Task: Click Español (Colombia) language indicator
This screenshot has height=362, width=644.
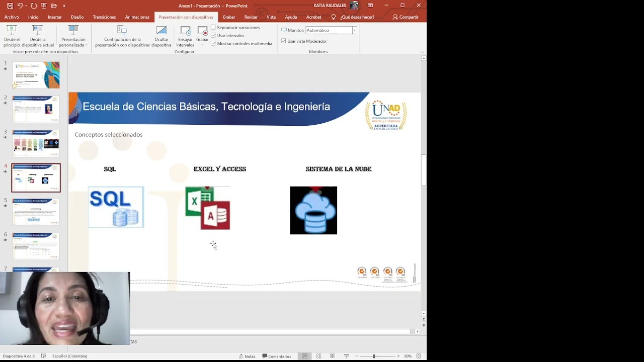Action: coord(69,356)
